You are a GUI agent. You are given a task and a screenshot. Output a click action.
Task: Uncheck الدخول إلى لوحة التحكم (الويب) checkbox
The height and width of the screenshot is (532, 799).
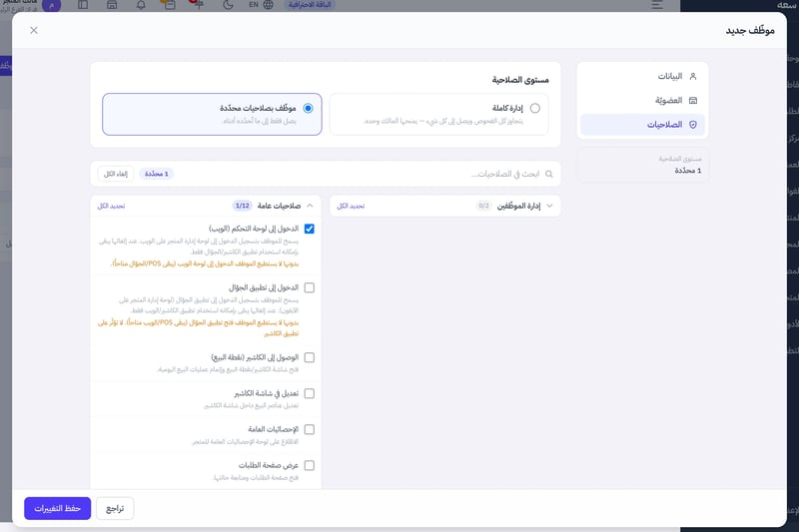click(310, 230)
